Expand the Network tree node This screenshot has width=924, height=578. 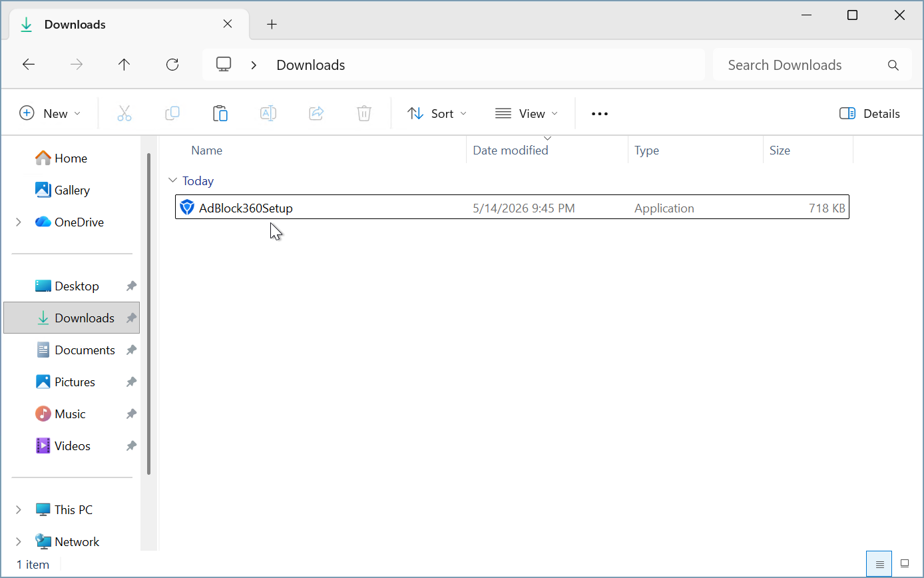19,542
